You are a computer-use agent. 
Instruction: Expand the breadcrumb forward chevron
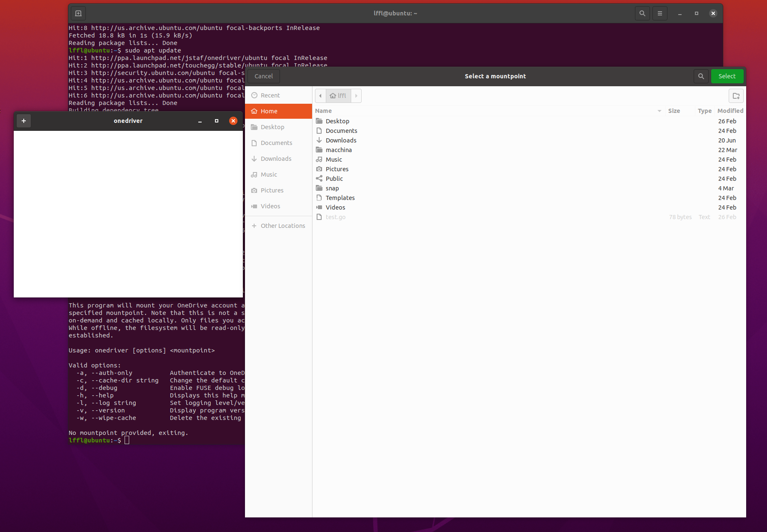[356, 95]
